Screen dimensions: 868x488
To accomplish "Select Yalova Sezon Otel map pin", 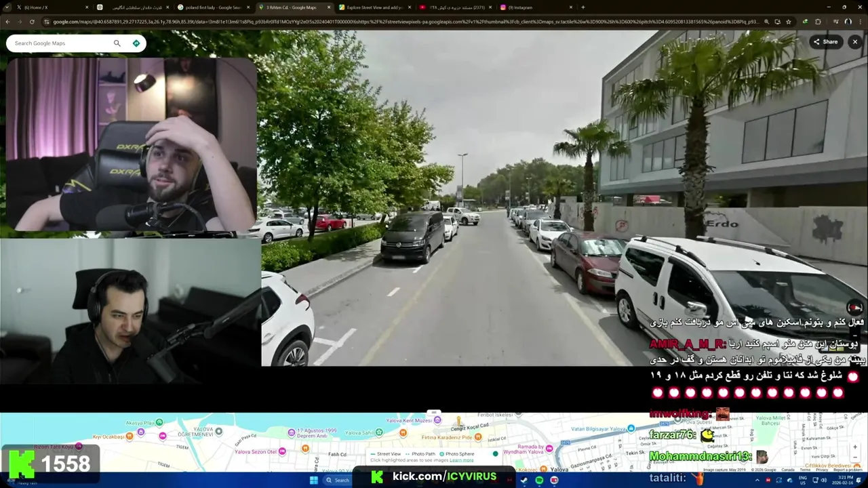I will click(282, 451).
